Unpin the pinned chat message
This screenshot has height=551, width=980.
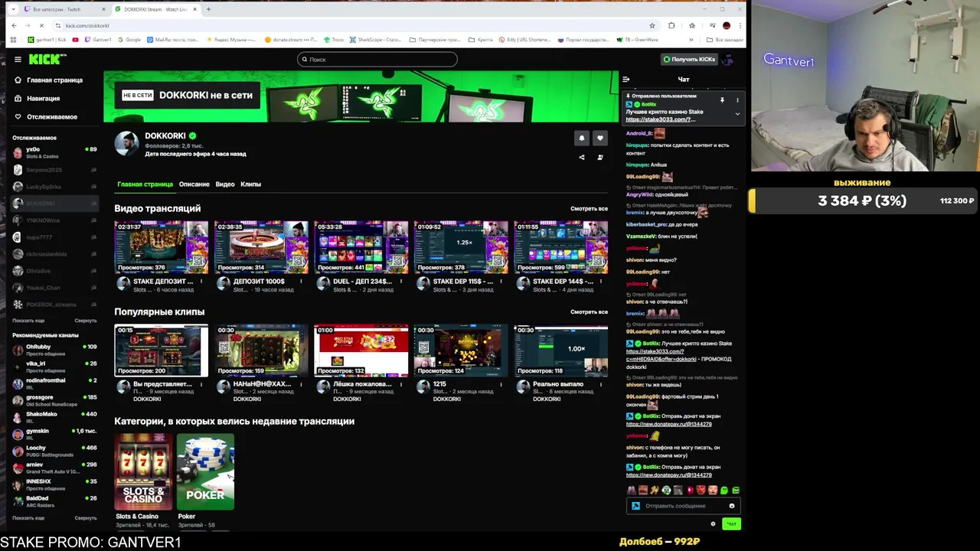[721, 100]
